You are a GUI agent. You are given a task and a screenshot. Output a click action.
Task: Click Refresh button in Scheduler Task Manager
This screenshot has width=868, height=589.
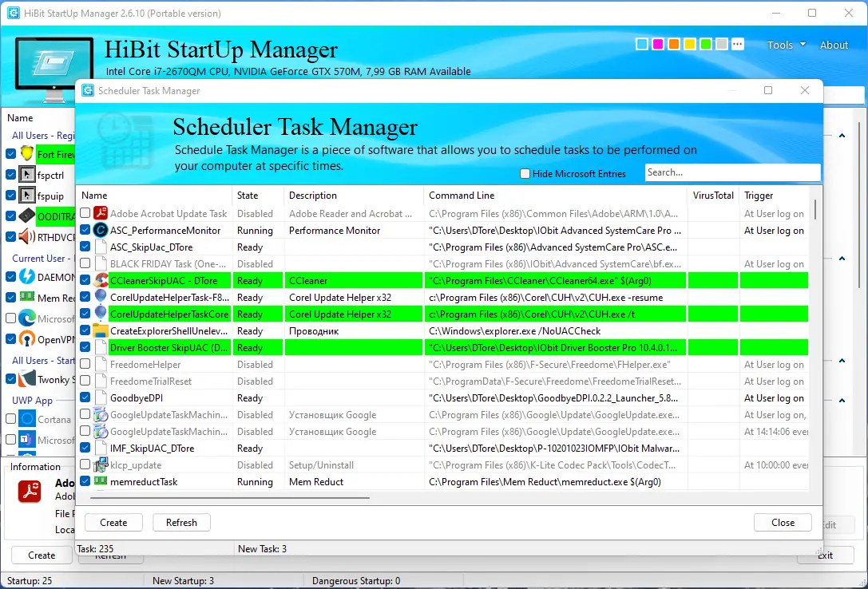[181, 522]
